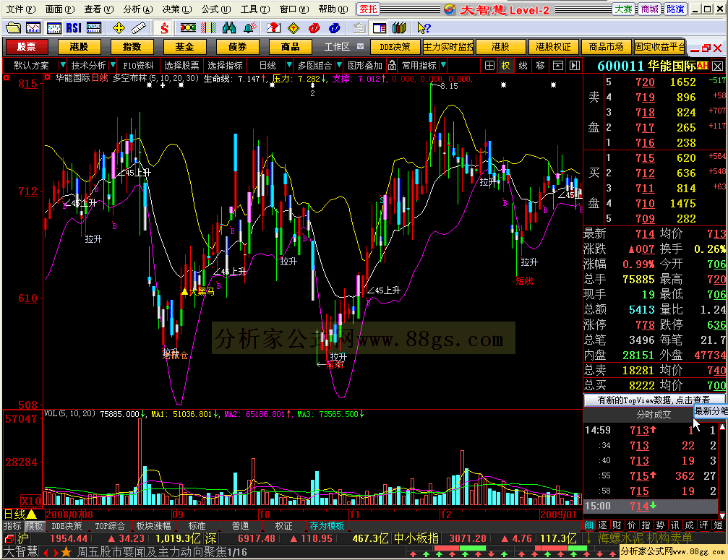Viewport: 728px width, 560px height.
Task: Open the RSI indicator icon
Action: pyautogui.click(x=74, y=28)
